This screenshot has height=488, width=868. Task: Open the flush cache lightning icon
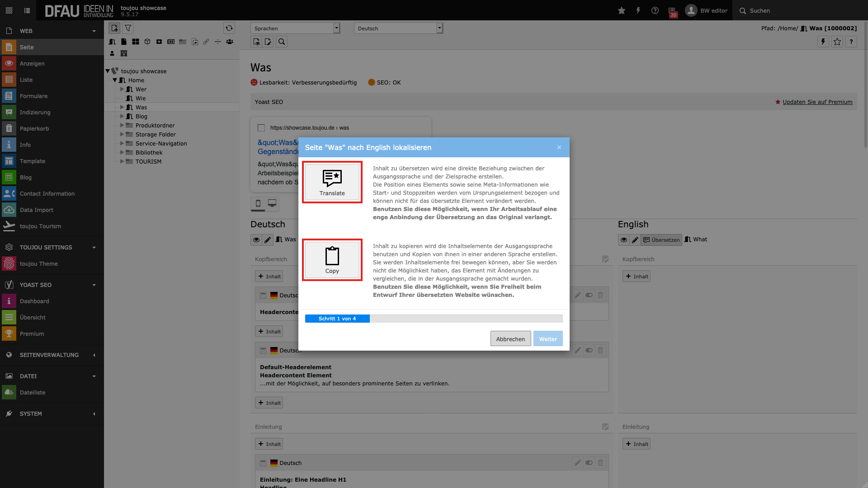coord(638,10)
